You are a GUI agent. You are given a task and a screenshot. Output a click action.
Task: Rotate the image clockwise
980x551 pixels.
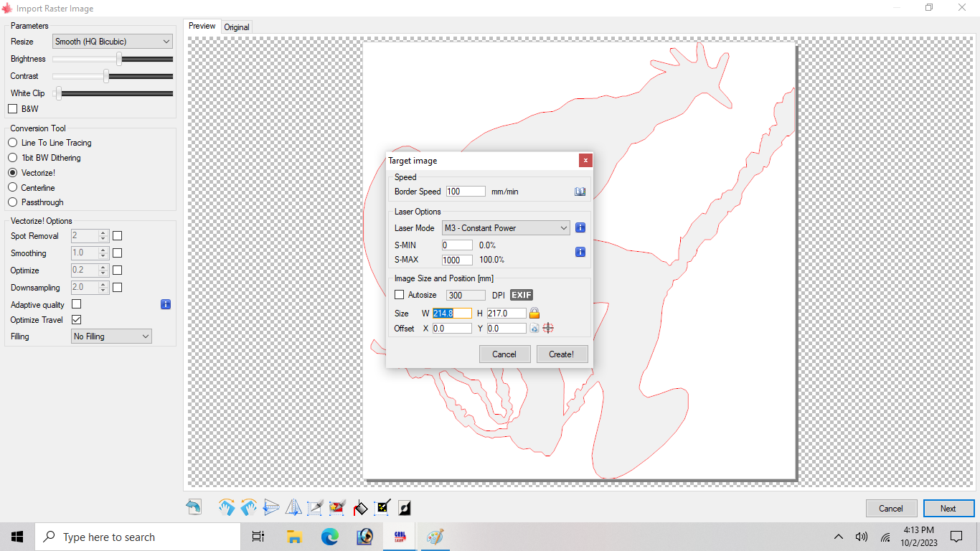[x=227, y=508]
